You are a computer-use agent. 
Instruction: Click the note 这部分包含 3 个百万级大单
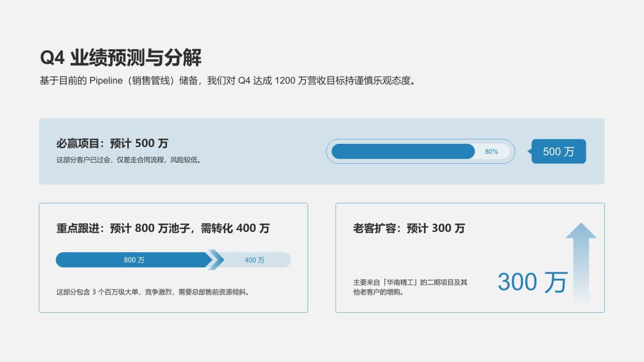(153, 292)
